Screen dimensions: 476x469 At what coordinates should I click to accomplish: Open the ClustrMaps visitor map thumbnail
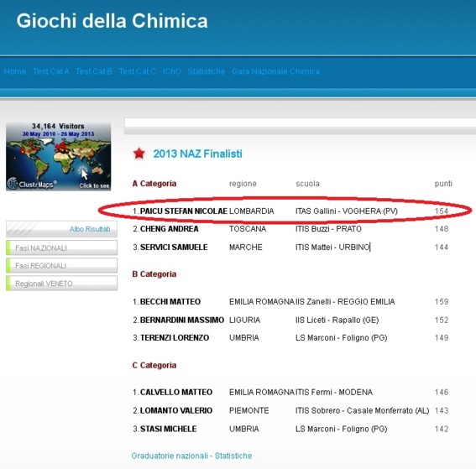[x=58, y=156]
